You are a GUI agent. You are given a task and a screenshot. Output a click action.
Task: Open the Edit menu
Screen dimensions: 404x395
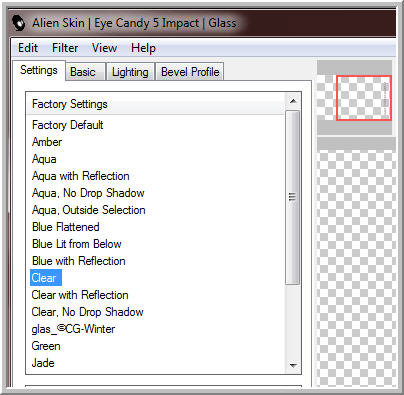click(x=28, y=48)
